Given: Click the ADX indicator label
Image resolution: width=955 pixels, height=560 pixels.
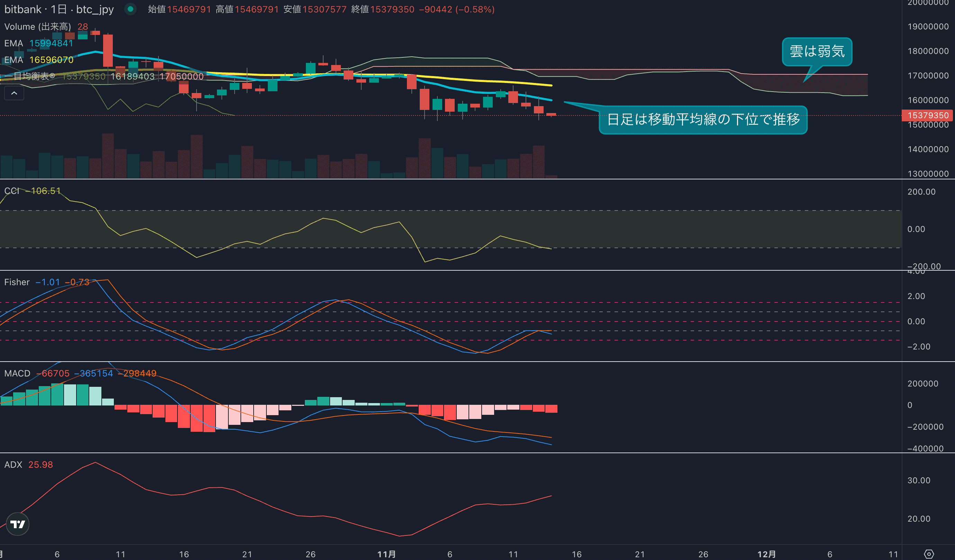Looking at the screenshot, I should pos(13,465).
